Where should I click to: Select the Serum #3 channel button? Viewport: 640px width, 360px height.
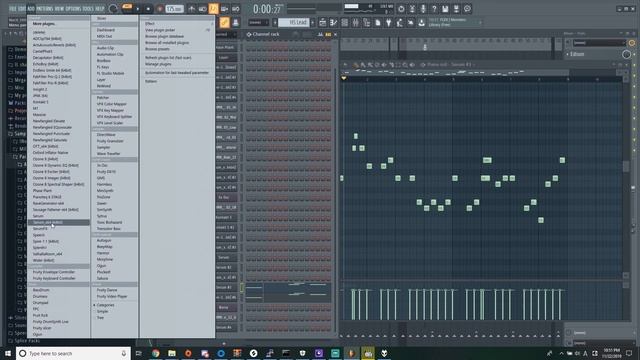[226, 287]
